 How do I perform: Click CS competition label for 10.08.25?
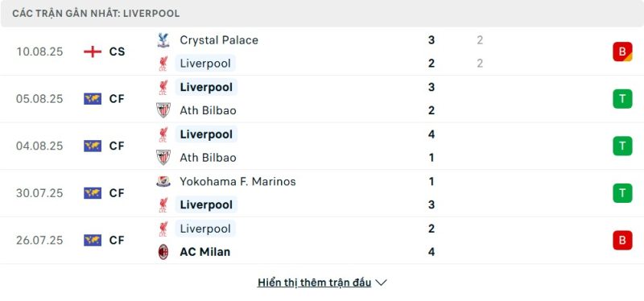pyautogui.click(x=117, y=52)
